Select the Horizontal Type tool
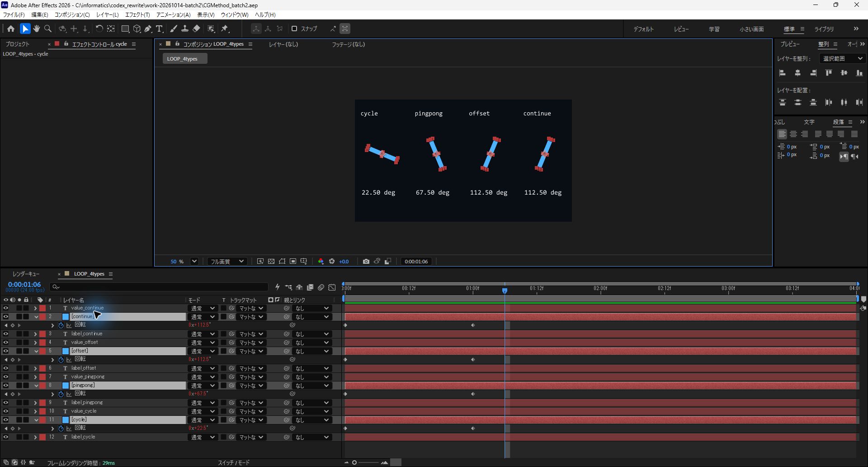This screenshot has width=868, height=467. tap(159, 29)
